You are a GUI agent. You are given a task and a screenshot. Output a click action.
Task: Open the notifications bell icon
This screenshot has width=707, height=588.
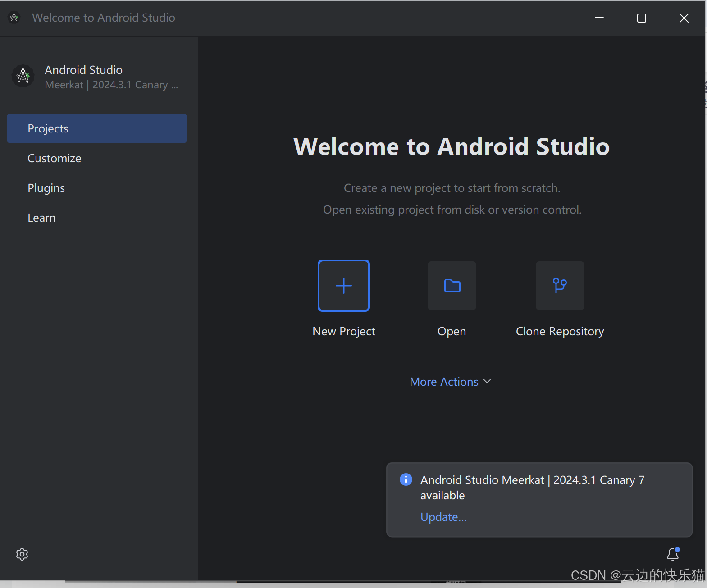click(673, 554)
